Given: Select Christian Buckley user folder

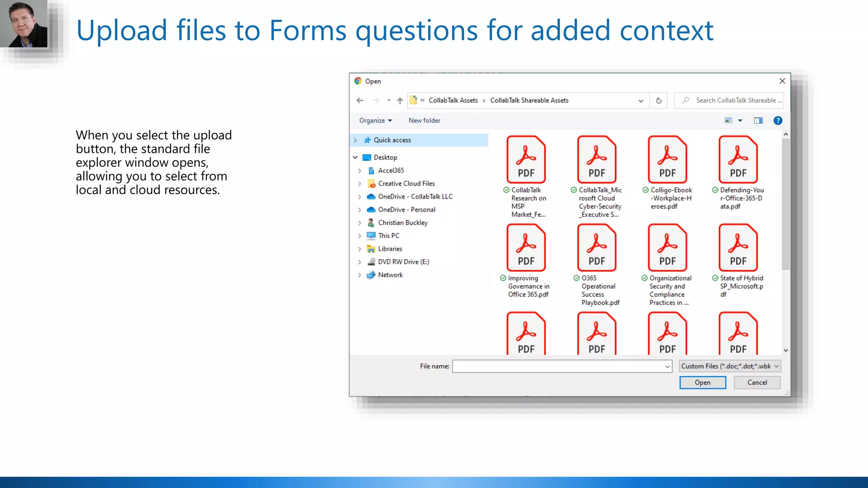Looking at the screenshot, I should [403, 223].
